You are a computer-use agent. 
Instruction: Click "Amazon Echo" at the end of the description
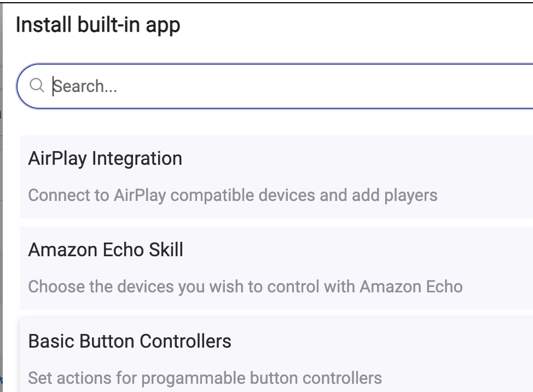click(411, 286)
